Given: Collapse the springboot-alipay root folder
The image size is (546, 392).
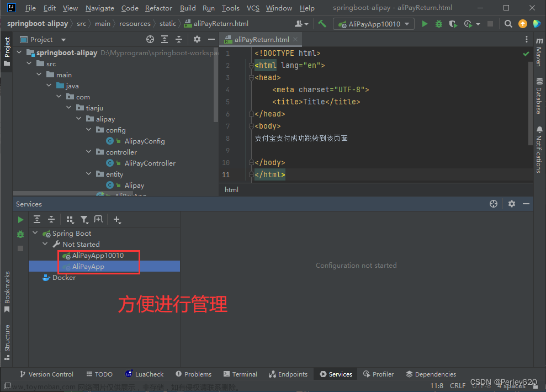Looking at the screenshot, I should 19,52.
